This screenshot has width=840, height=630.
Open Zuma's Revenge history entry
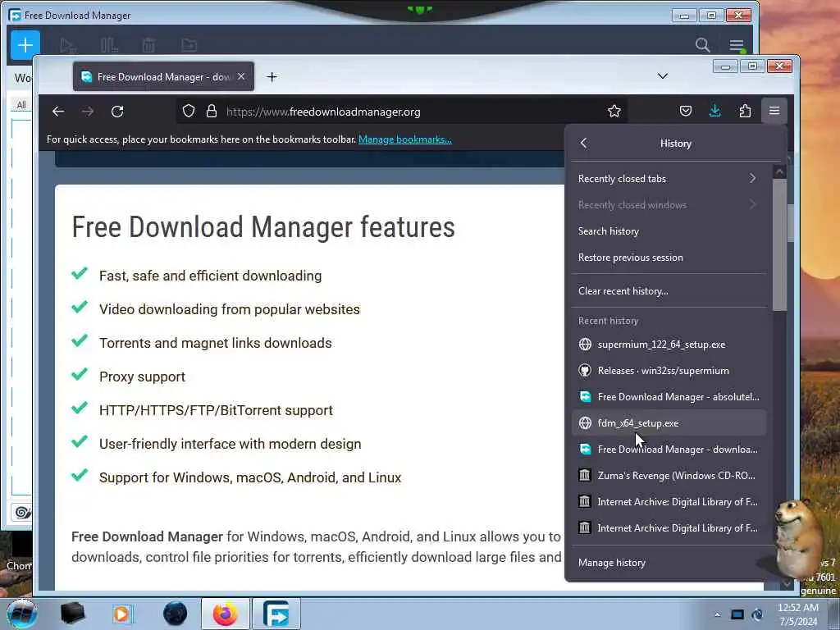(668, 476)
